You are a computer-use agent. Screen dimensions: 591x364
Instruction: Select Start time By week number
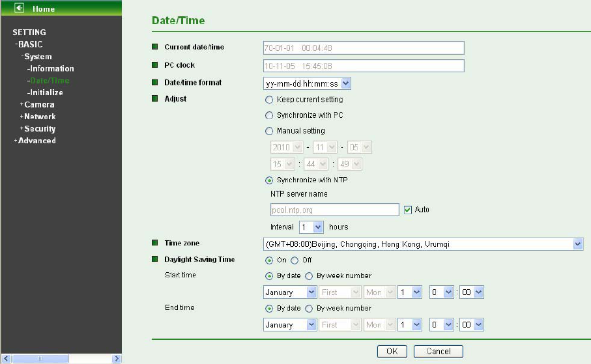[x=309, y=276]
